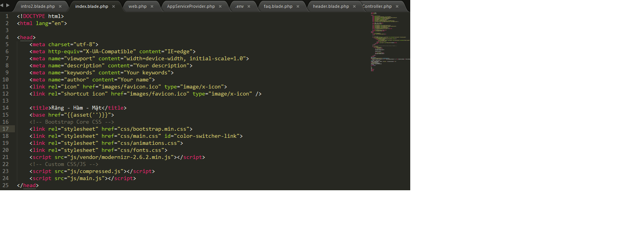Open the AppServiceProvider.php tab
The width and height of the screenshot is (644, 238).
pyautogui.click(x=191, y=6)
